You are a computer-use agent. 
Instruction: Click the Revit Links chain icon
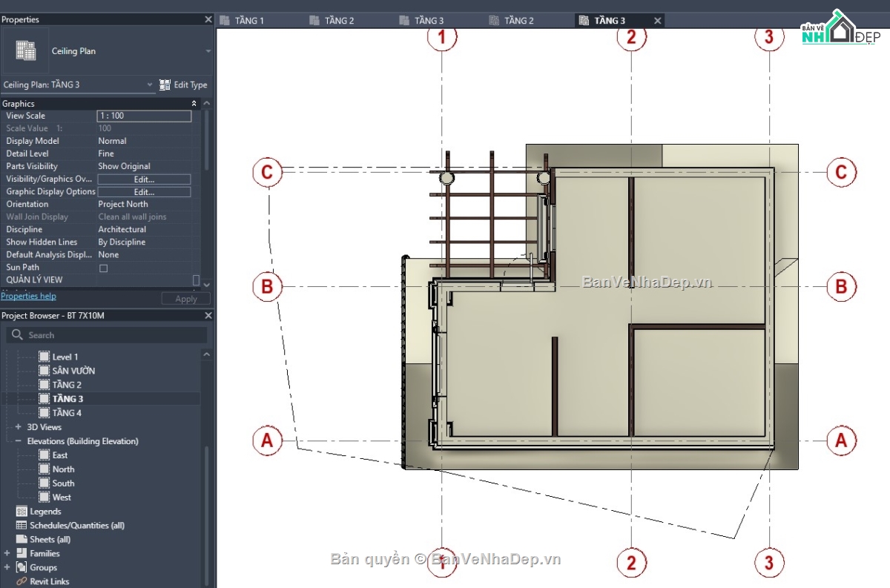click(24, 581)
